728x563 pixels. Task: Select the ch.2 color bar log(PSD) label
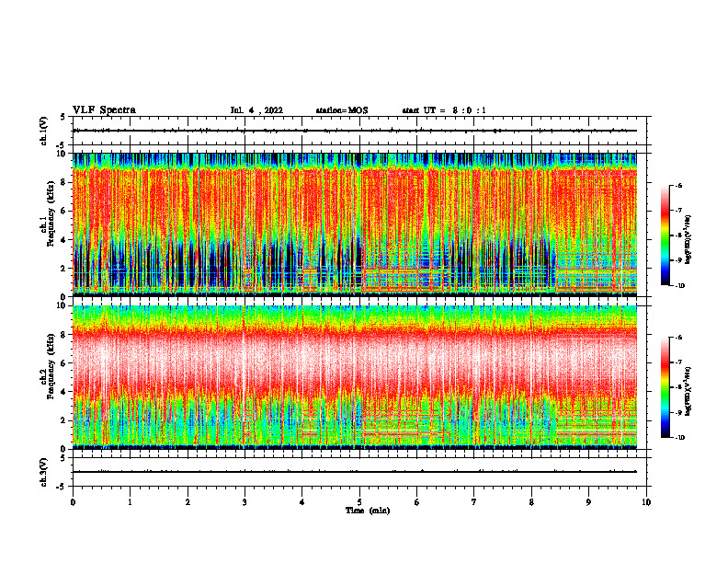(688, 390)
